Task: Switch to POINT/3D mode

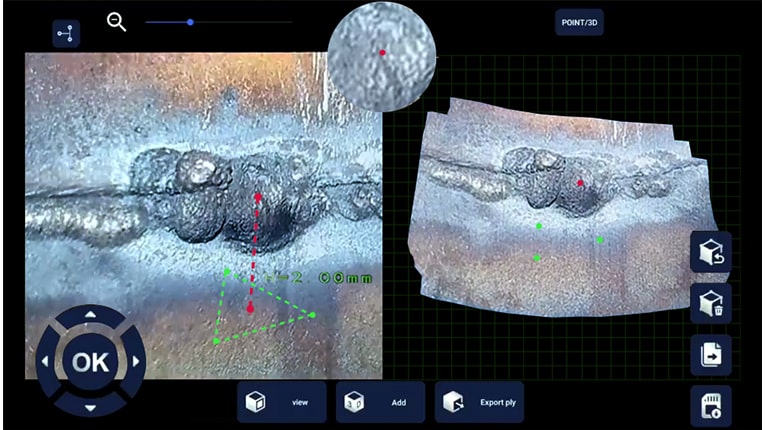Action: 579,22
